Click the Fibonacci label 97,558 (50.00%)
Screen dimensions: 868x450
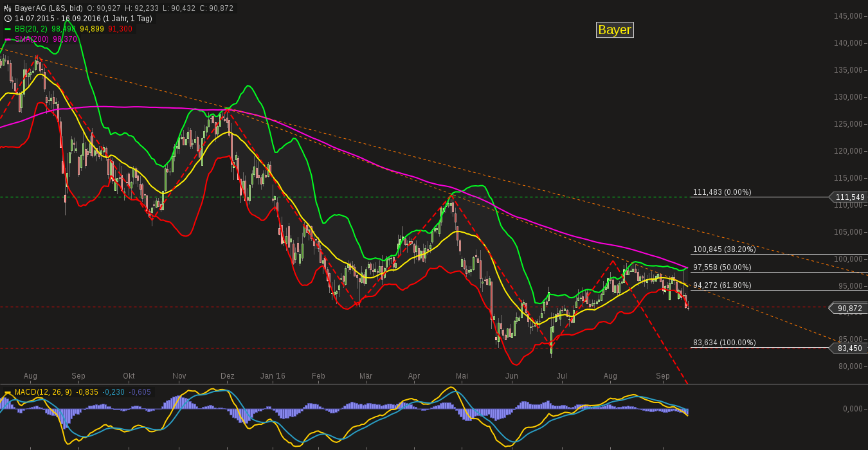click(722, 267)
